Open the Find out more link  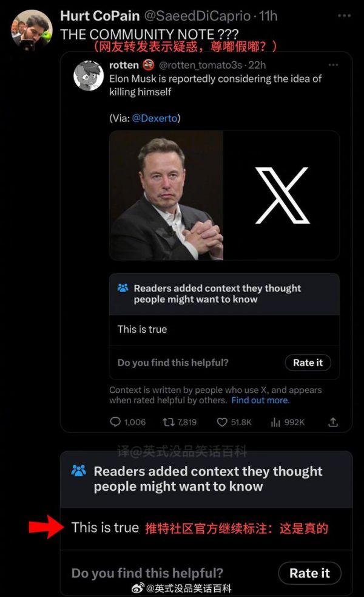click(260, 400)
